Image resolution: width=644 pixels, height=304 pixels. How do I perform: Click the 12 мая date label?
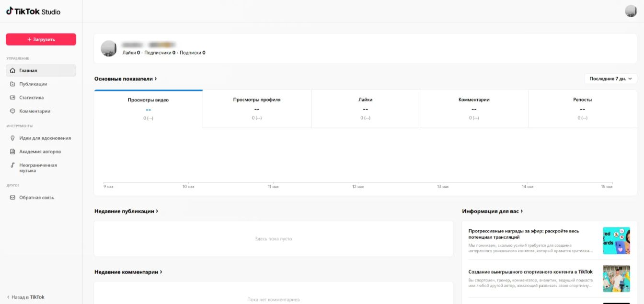[358, 187]
